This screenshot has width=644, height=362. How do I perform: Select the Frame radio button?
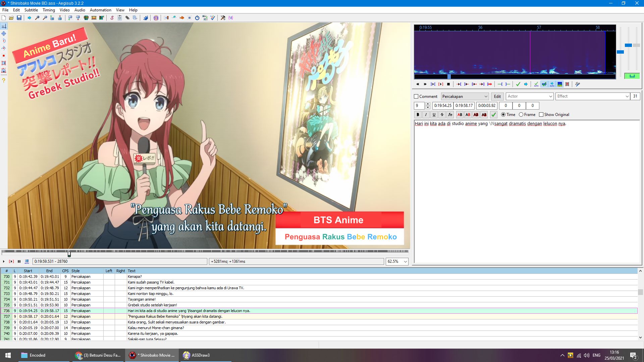point(521,115)
